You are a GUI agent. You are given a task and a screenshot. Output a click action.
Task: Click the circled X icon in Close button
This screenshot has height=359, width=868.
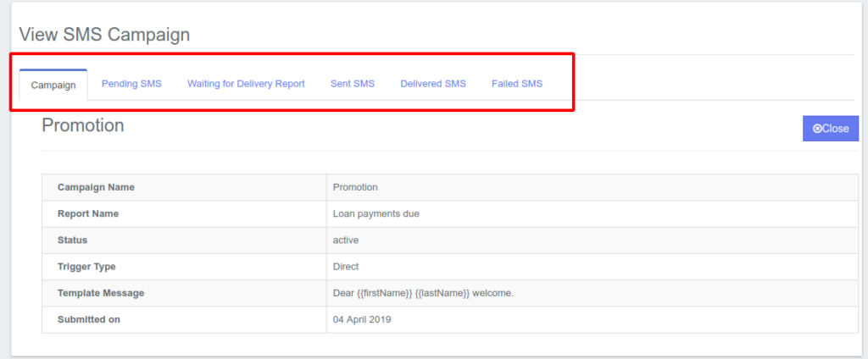coord(817,129)
